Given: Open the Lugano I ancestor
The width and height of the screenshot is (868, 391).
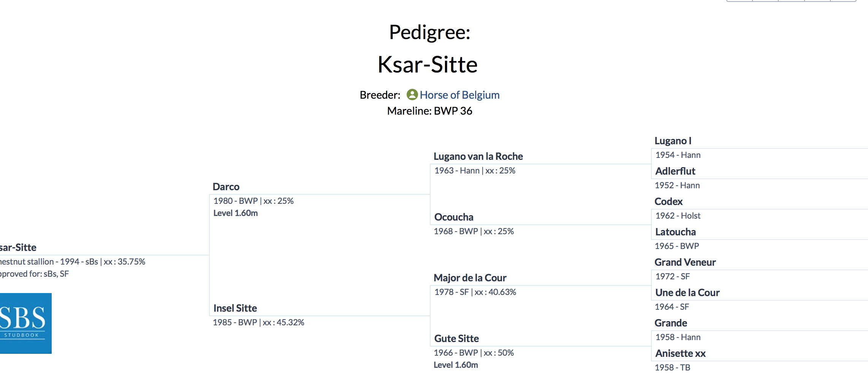Looking at the screenshot, I should (673, 141).
